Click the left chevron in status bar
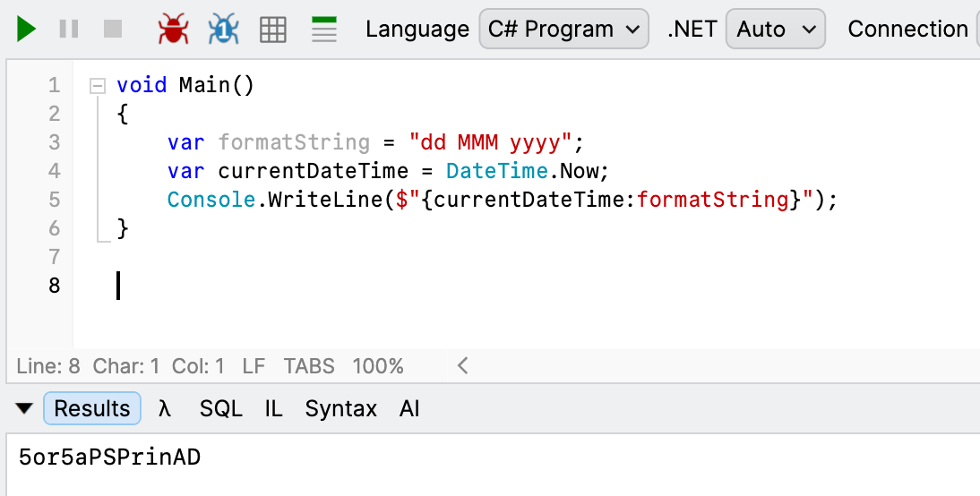Screen dimensions: 980x496 [x=462, y=365]
